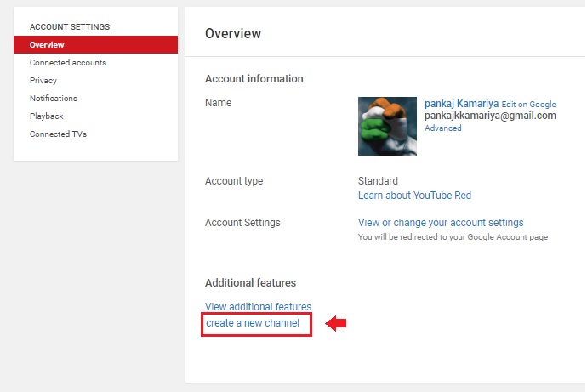Open Playback settings
This screenshot has width=587, height=392.
coord(47,116)
